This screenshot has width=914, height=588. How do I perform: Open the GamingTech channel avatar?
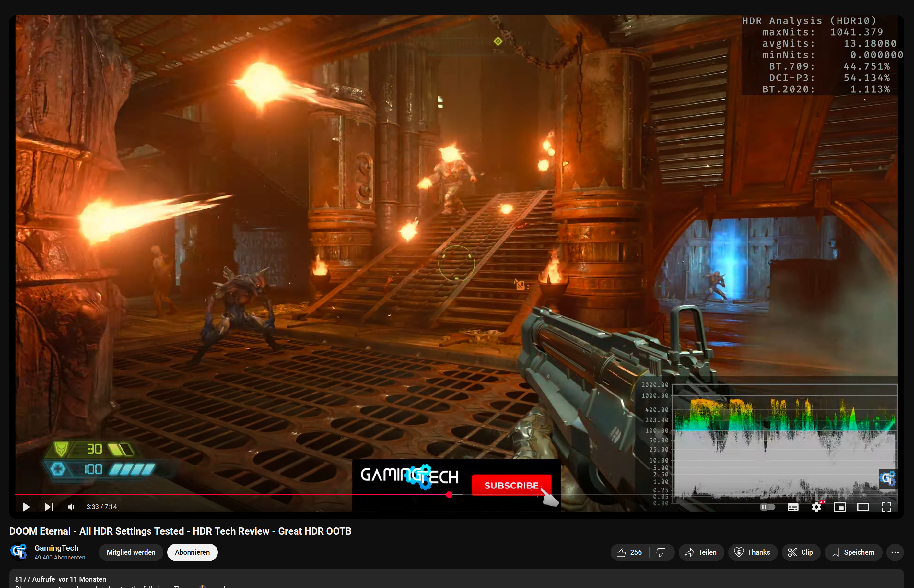point(19,552)
